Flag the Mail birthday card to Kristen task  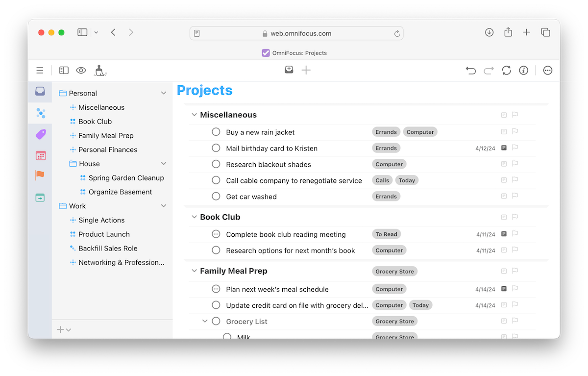point(515,148)
